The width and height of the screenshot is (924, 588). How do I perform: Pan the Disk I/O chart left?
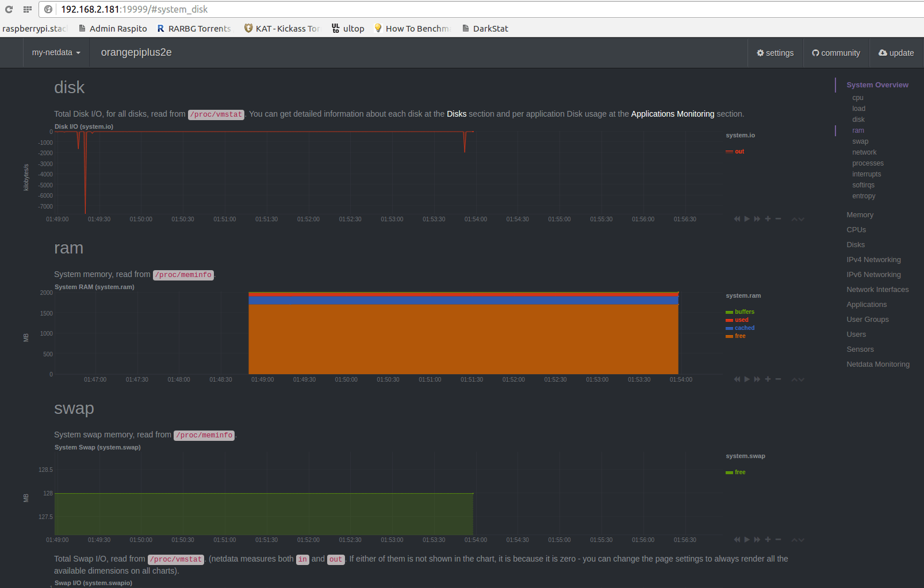coord(737,219)
